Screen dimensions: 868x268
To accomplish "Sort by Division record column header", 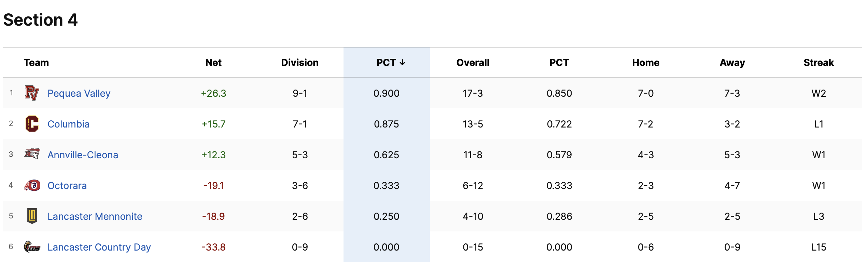I will point(300,63).
